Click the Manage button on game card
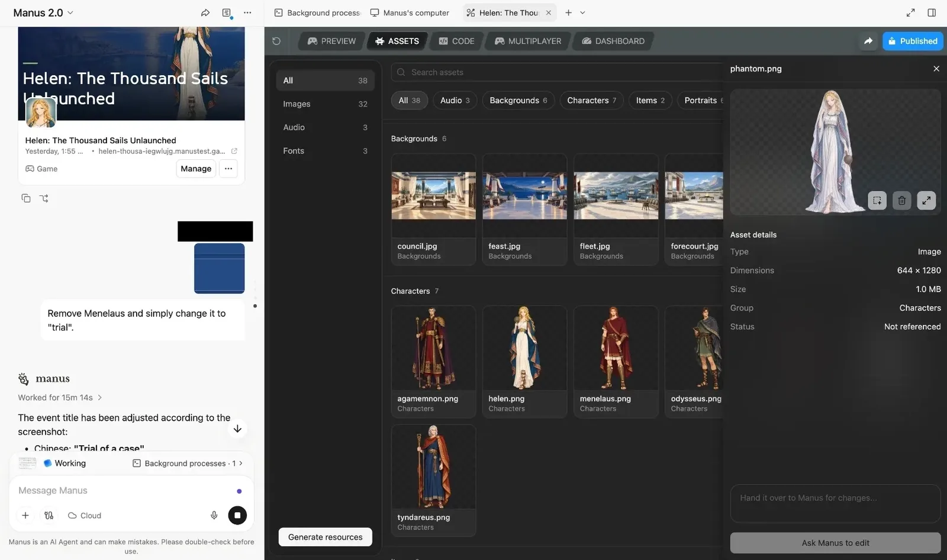The image size is (947, 560). pyautogui.click(x=196, y=169)
